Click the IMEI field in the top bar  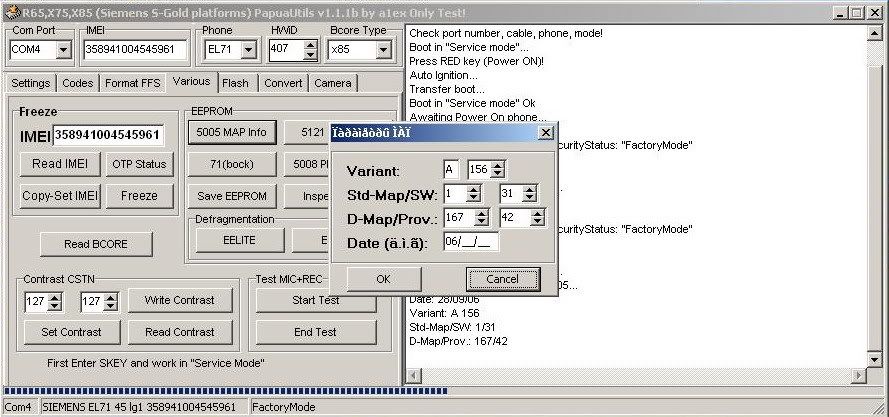tap(135, 49)
